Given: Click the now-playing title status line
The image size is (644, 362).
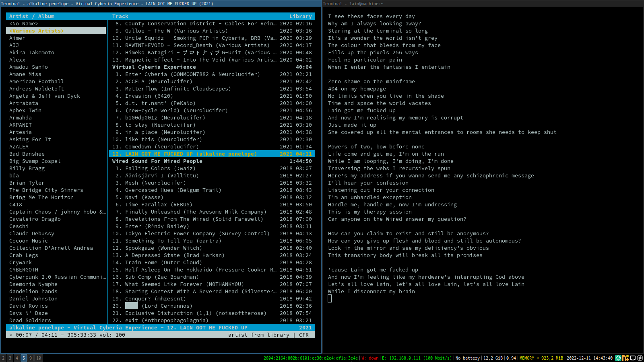Looking at the screenshot, I should coord(161,327).
